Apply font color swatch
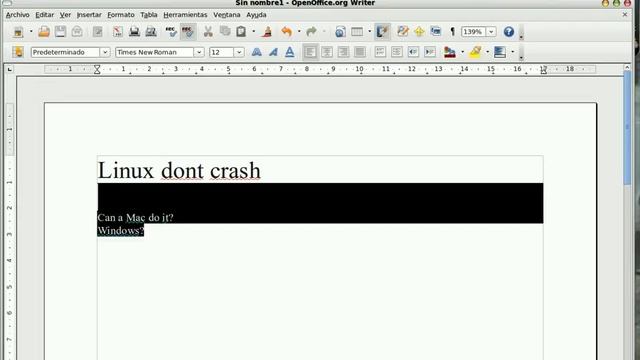Viewport: 640px width, 360px height. click(x=450, y=52)
